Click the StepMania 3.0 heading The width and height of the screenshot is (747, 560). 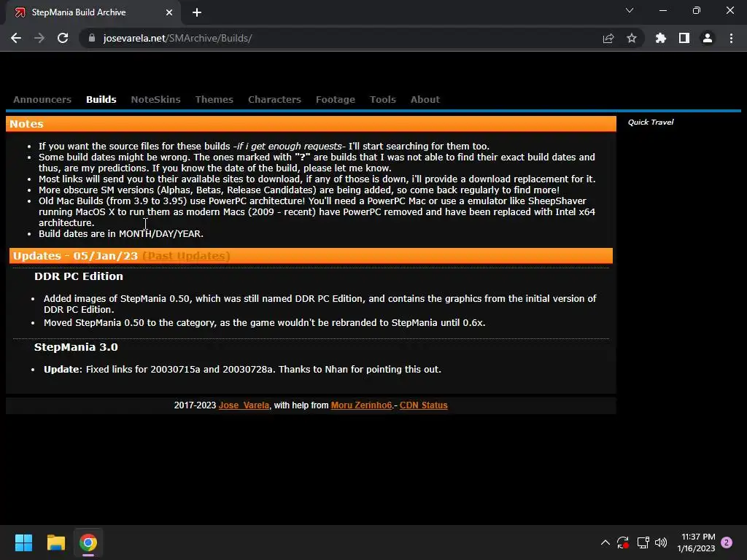point(76,347)
